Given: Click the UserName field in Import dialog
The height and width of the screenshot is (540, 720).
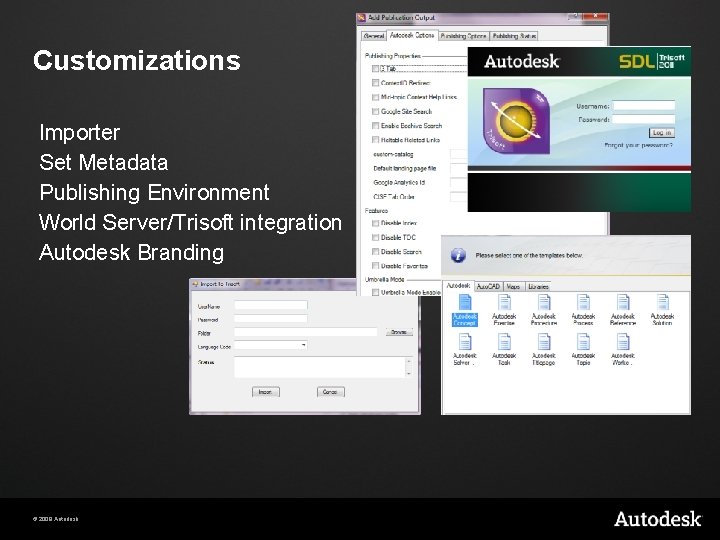Looking at the screenshot, I should (x=270, y=305).
